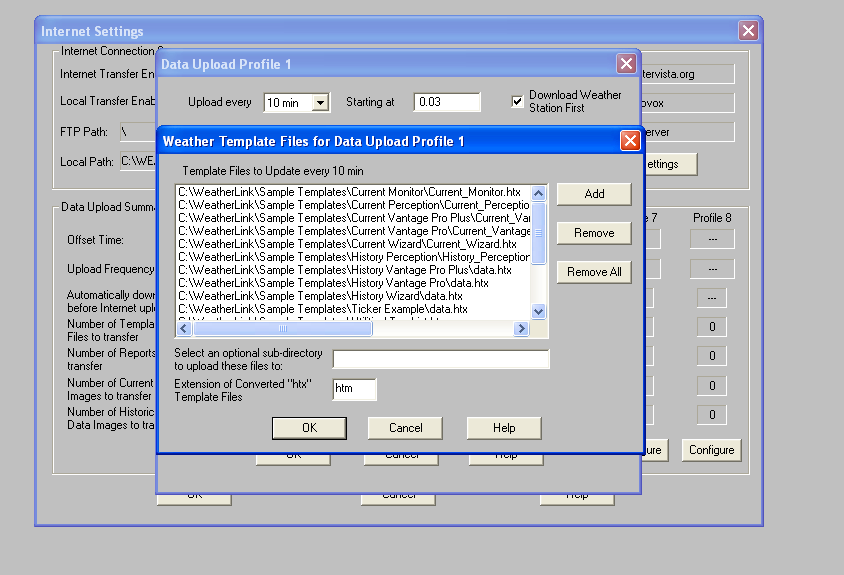The width and height of the screenshot is (844, 575).
Task: Select the History Wizard data.htx entry
Action: [x=320, y=296]
